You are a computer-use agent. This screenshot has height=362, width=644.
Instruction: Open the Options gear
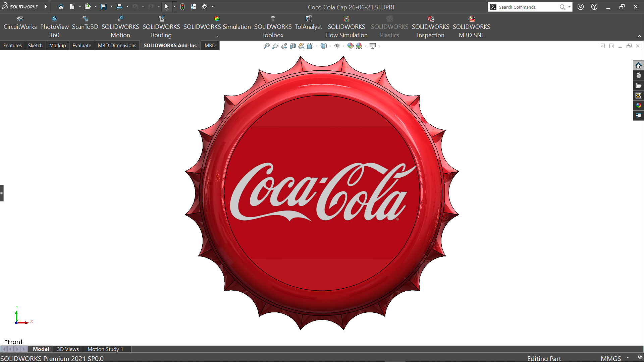(205, 7)
